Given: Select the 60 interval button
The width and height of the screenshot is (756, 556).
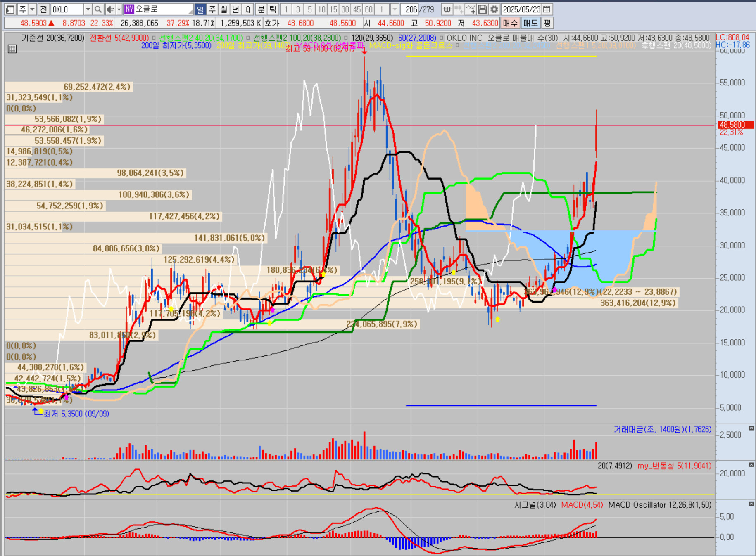Looking at the screenshot, I should tap(369, 9).
